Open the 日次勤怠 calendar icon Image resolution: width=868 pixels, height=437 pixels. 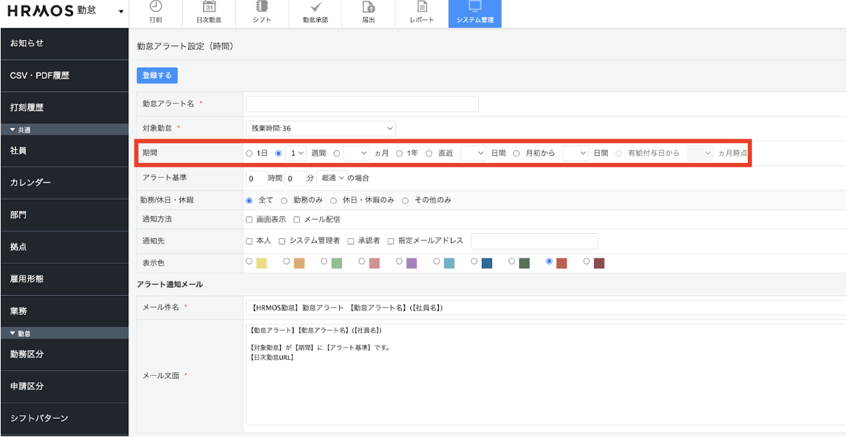click(x=209, y=7)
